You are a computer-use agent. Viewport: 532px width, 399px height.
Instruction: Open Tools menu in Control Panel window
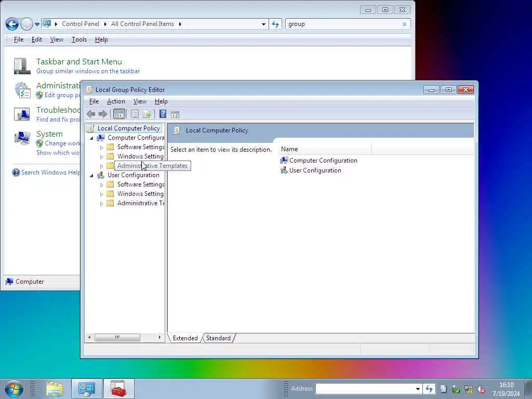tap(79, 39)
